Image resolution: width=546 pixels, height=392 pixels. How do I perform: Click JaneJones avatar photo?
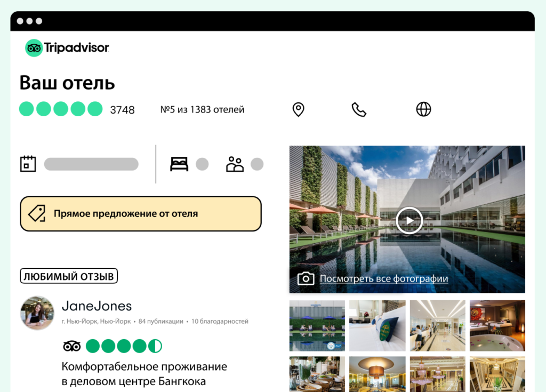tap(37, 313)
